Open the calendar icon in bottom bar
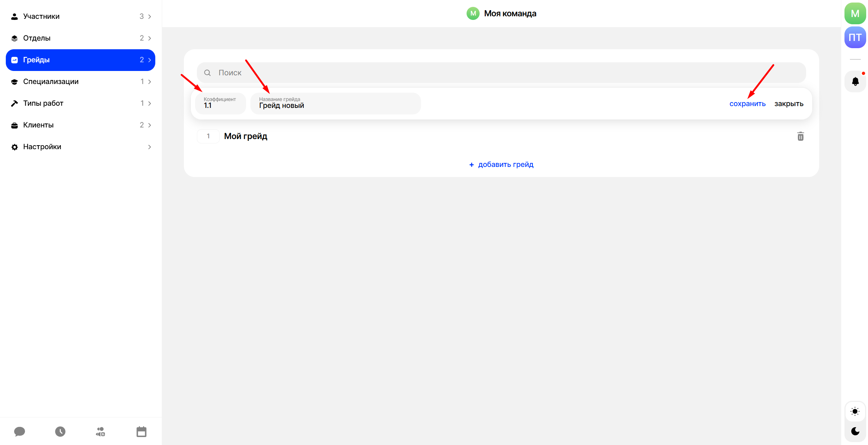868x445 pixels. pos(141,431)
